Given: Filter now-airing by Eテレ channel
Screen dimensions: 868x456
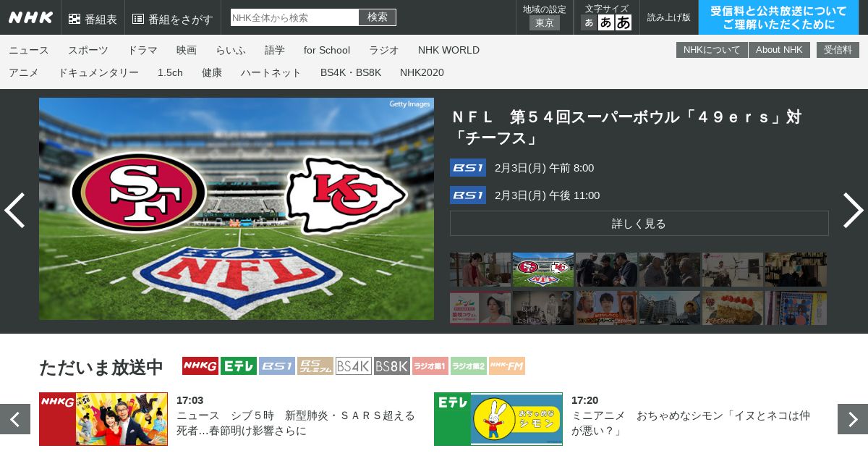Looking at the screenshot, I should pyautogui.click(x=239, y=366).
